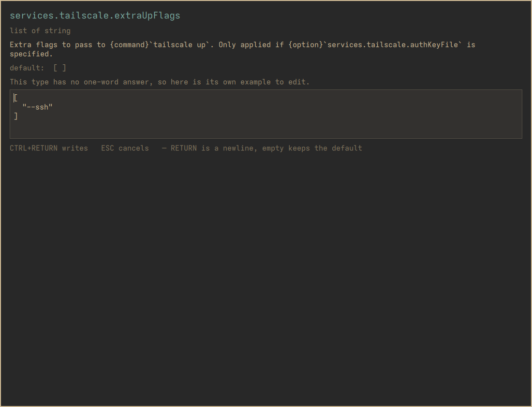Viewport: 532px width, 407px height.
Task: Click the "CTRL+RETURN writes" hint
Action: [x=49, y=148]
